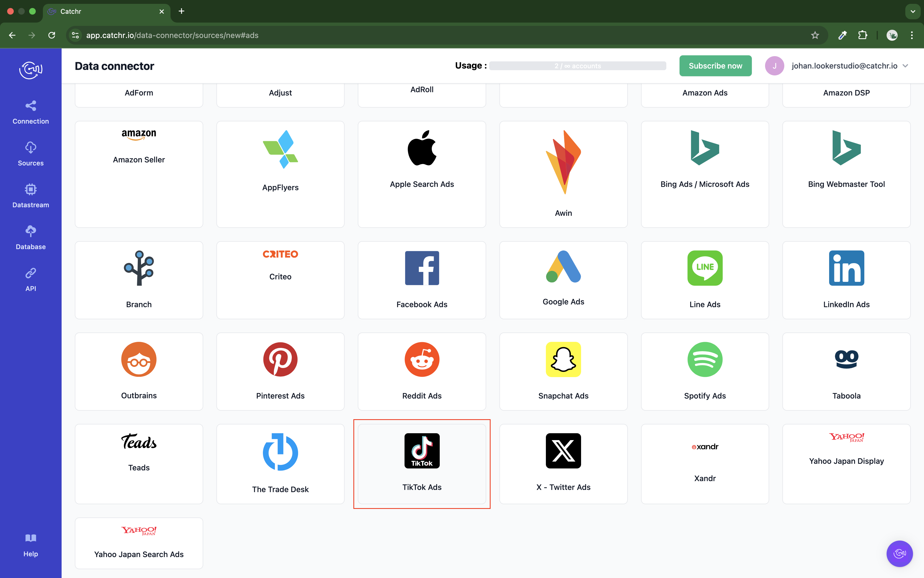Select the Spotify Ads icon
Image resolution: width=924 pixels, height=578 pixels.
(x=705, y=359)
